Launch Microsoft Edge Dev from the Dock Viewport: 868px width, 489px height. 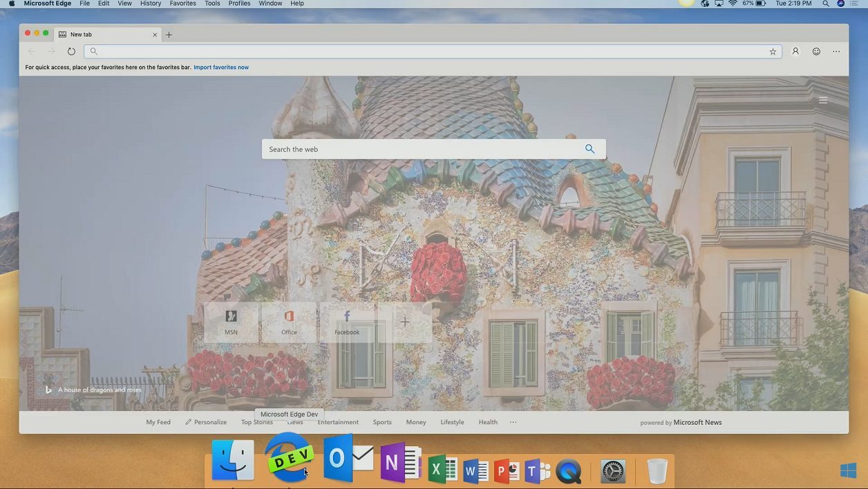pos(289,457)
